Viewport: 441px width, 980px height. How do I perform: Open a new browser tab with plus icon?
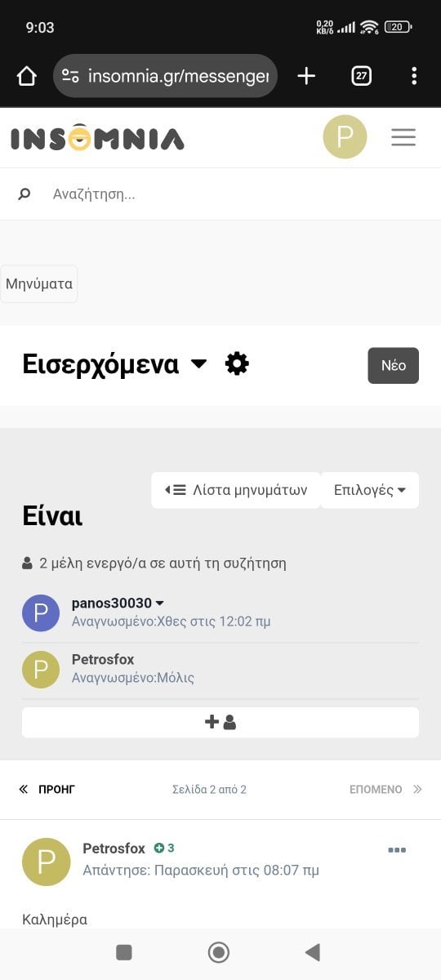click(306, 76)
